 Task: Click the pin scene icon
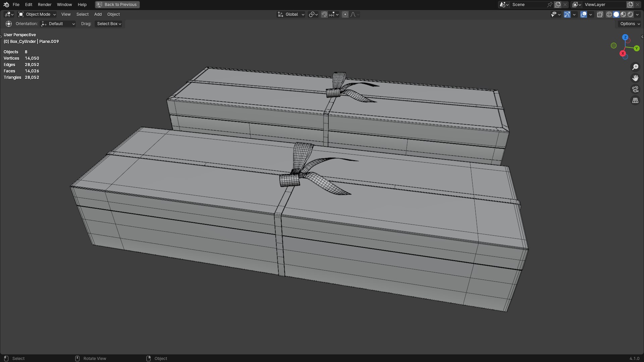[549, 5]
